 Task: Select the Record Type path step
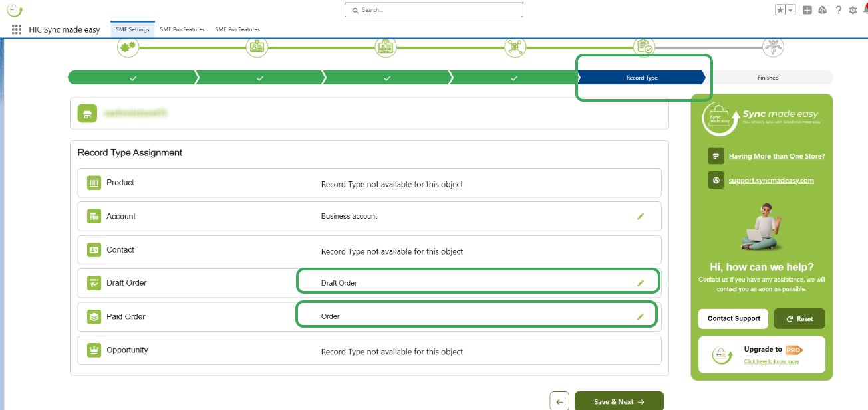[x=642, y=78]
